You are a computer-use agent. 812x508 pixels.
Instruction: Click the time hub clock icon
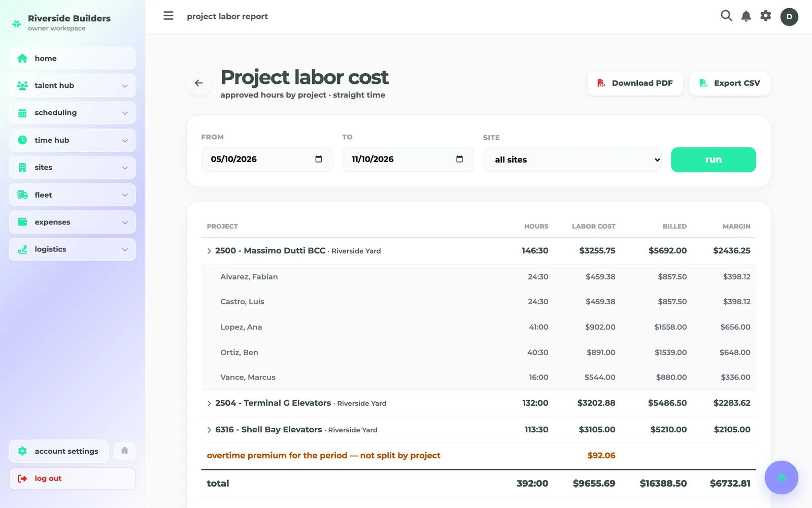click(22, 140)
